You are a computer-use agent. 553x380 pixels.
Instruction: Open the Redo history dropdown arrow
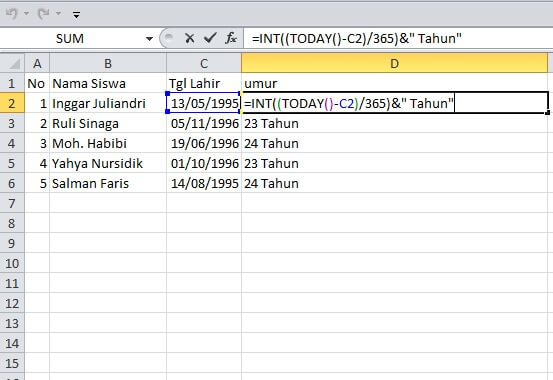coord(59,14)
